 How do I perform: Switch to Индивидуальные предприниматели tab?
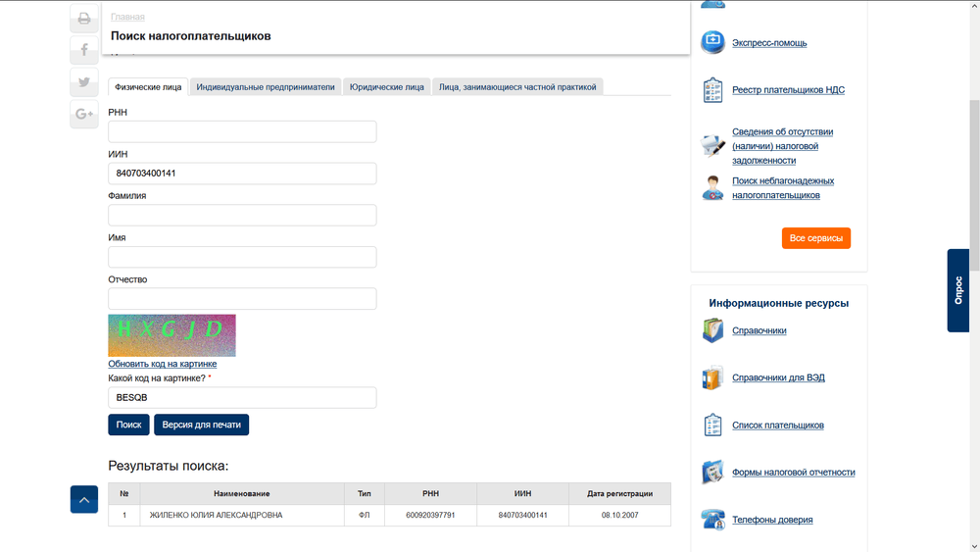[266, 87]
